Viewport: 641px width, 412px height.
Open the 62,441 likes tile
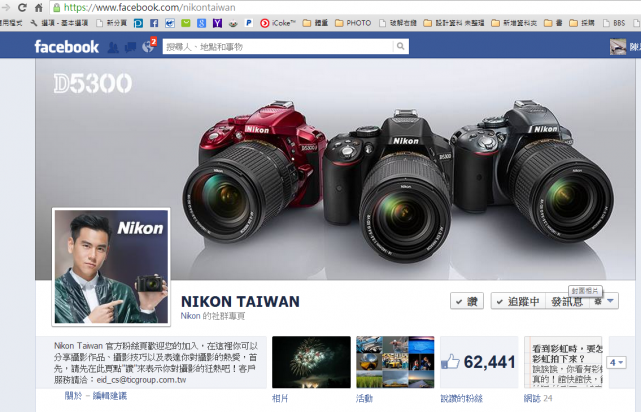pyautogui.click(x=479, y=362)
